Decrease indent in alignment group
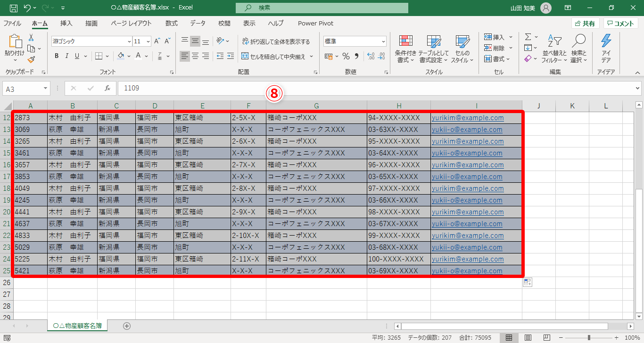The height and width of the screenshot is (343, 644). [x=220, y=56]
